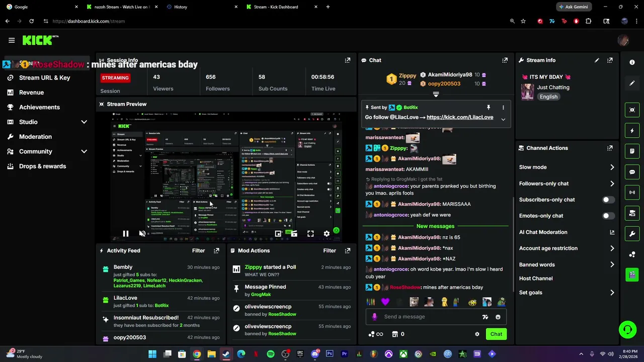
Task: Click the lightning bolt icon in the right sidebar
Action: (x=632, y=131)
